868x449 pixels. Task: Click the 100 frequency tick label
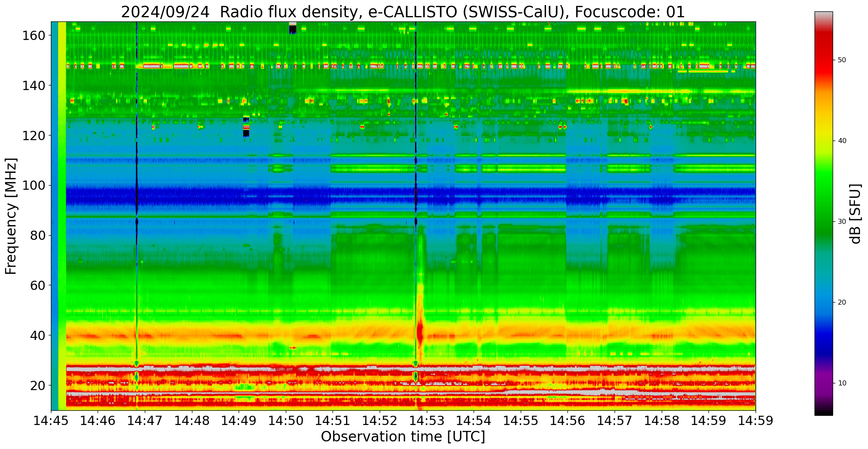click(33, 185)
